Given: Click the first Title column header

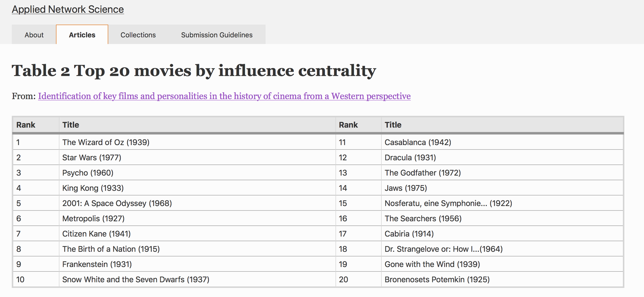Looking at the screenshot, I should pos(197,125).
